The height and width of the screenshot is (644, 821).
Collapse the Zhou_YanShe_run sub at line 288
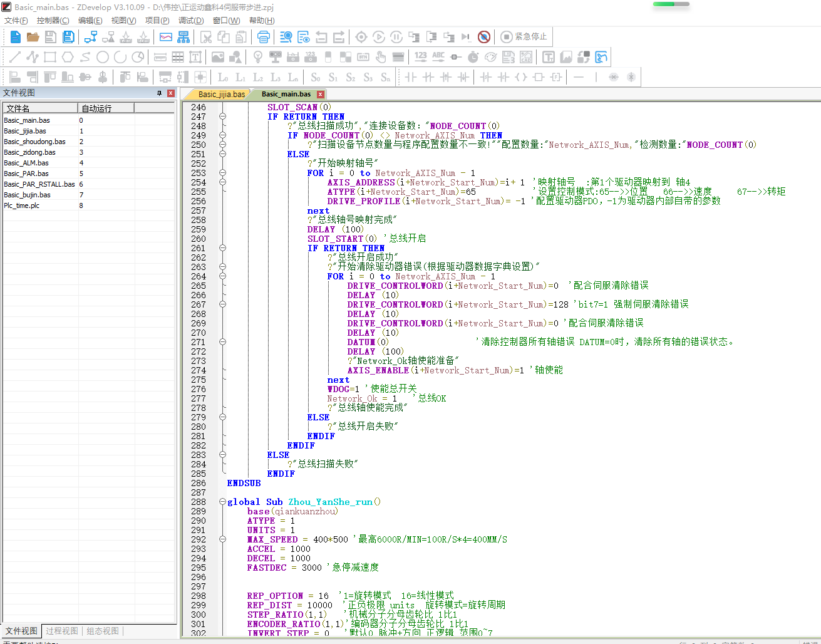click(222, 502)
